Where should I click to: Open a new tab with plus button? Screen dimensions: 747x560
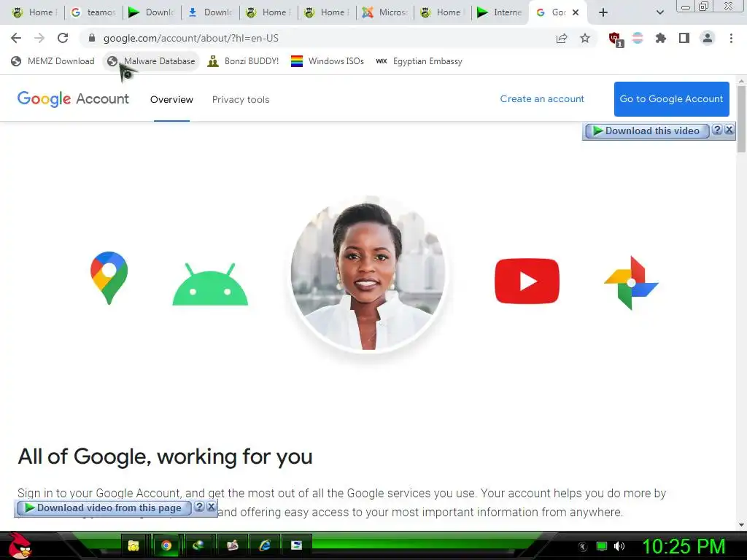[x=603, y=12]
